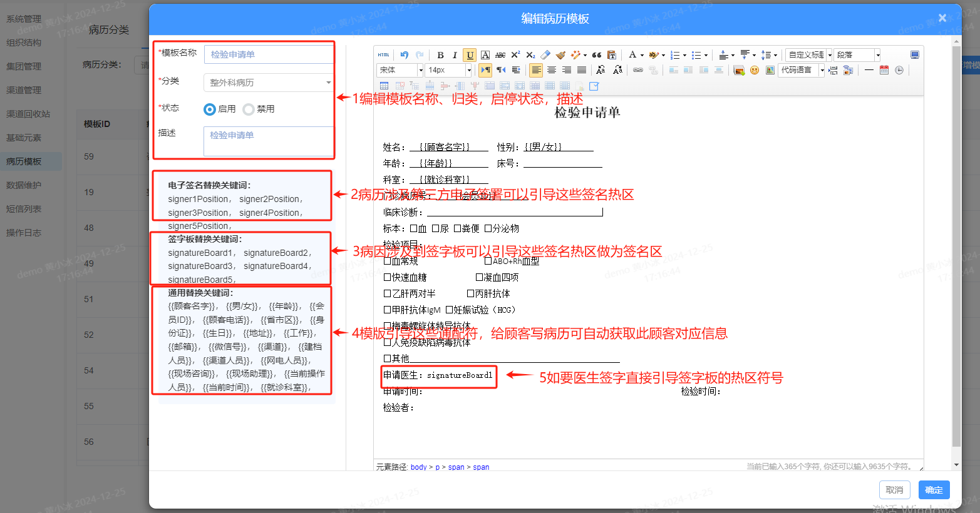This screenshot has width=980, height=513.
Task: Click the 取消 cancel button
Action: click(x=895, y=490)
